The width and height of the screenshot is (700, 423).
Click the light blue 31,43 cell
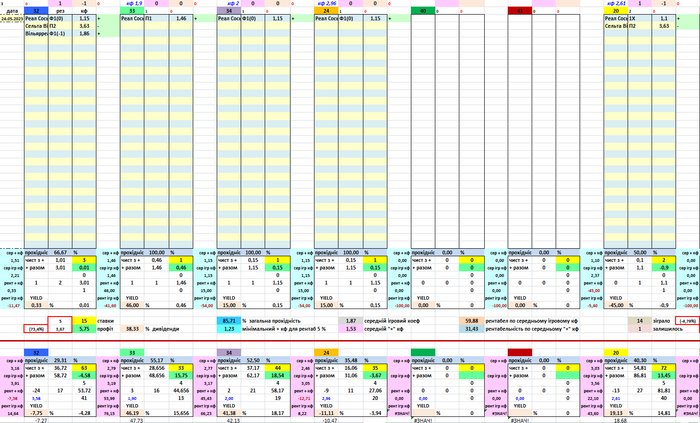pos(471,329)
